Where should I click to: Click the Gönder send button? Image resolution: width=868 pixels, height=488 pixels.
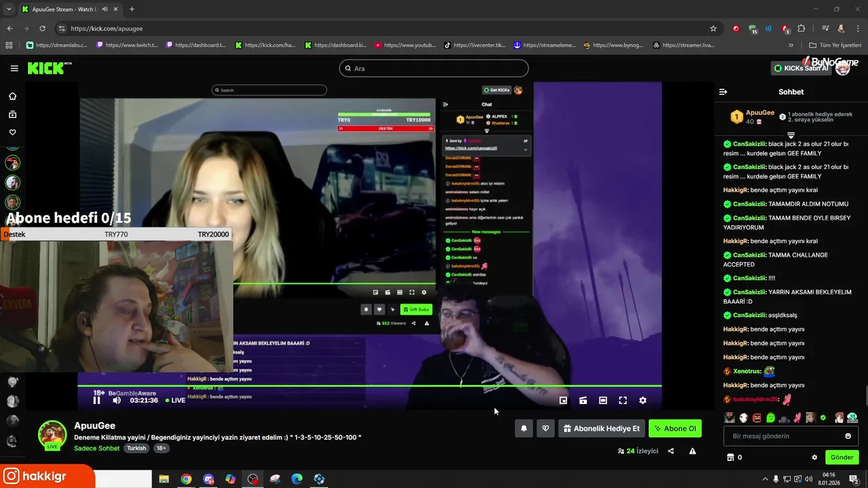[x=842, y=457]
